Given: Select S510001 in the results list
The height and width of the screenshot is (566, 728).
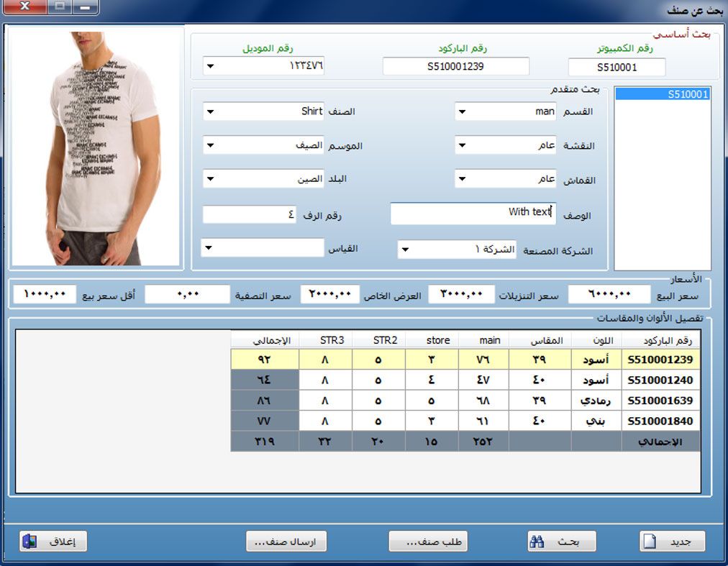Looking at the screenshot, I should (662, 94).
